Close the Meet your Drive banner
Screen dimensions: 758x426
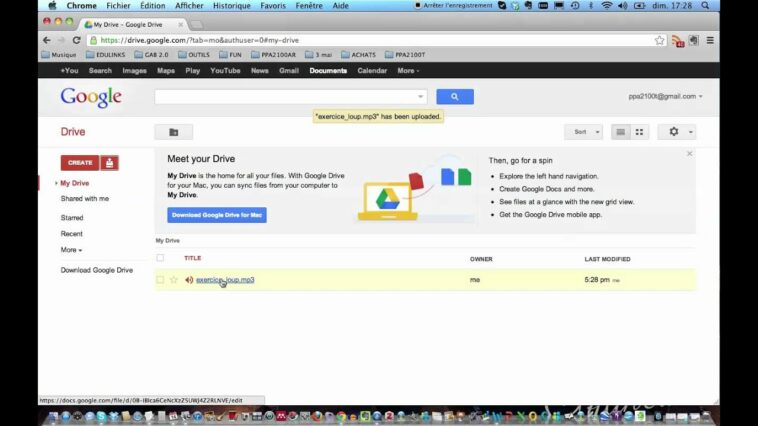coord(689,153)
